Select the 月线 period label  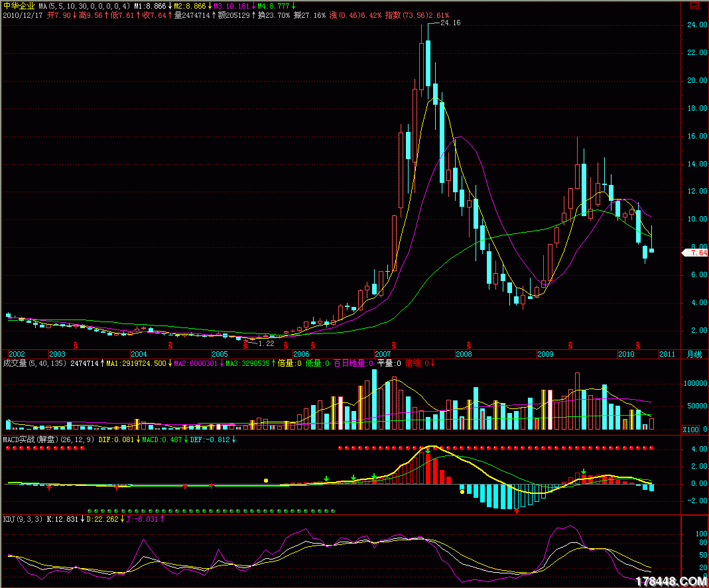(x=694, y=354)
